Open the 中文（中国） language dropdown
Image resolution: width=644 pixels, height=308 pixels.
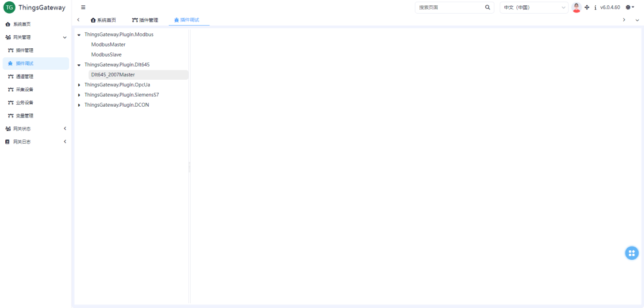click(x=534, y=7)
